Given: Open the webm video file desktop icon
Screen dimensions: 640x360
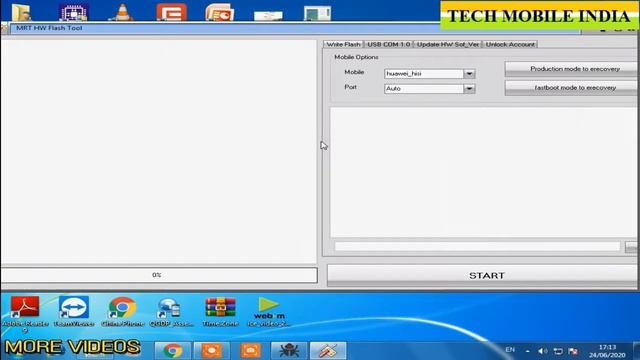Looking at the screenshot, I should click(x=269, y=312).
